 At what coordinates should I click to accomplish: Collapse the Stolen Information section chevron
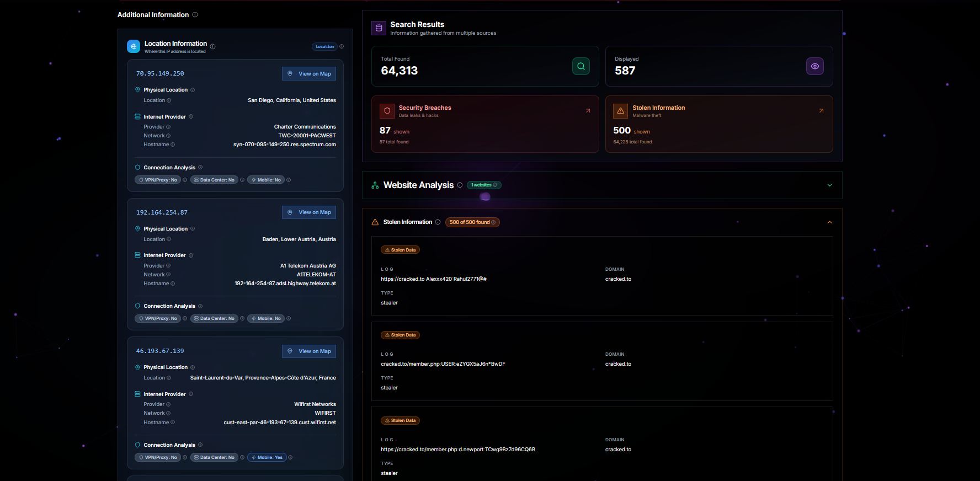tap(829, 222)
